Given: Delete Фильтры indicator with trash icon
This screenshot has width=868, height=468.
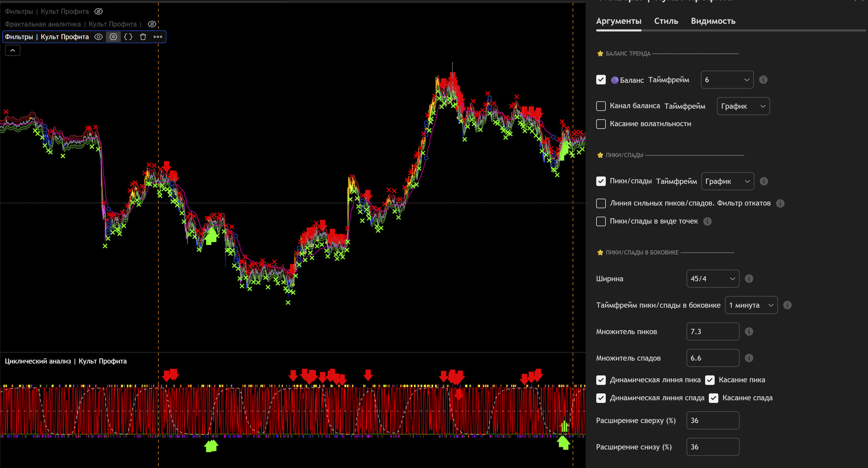Looking at the screenshot, I should point(143,37).
